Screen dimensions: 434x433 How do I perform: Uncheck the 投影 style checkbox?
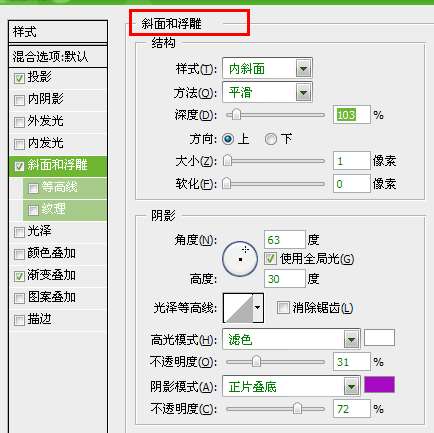19,78
